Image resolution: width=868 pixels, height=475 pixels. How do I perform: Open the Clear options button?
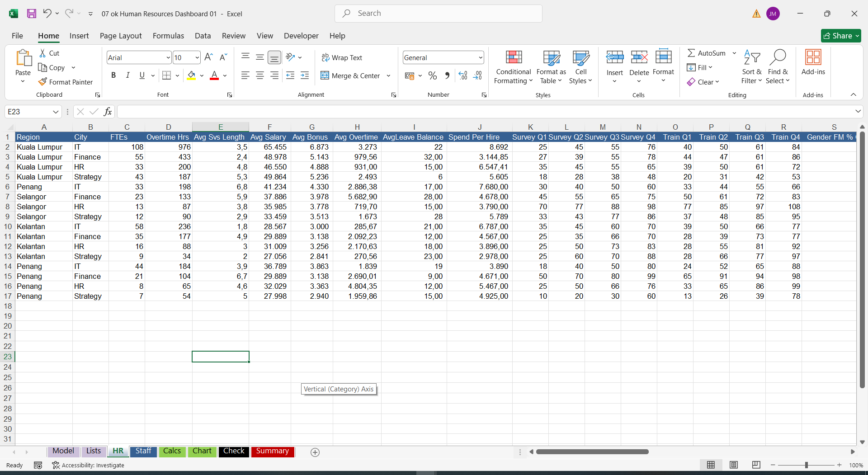tap(703, 82)
